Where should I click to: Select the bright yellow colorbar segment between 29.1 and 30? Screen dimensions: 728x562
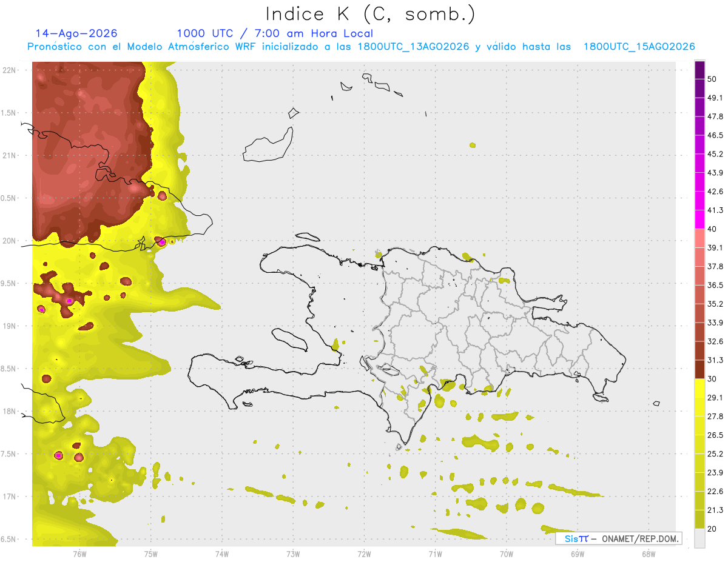[x=699, y=388]
